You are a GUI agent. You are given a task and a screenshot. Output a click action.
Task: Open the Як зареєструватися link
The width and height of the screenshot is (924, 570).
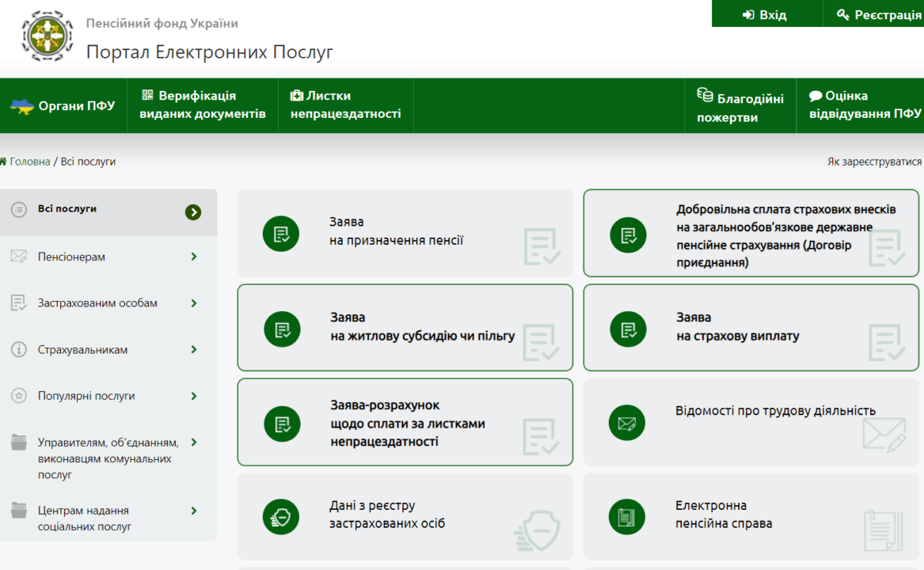[874, 161]
